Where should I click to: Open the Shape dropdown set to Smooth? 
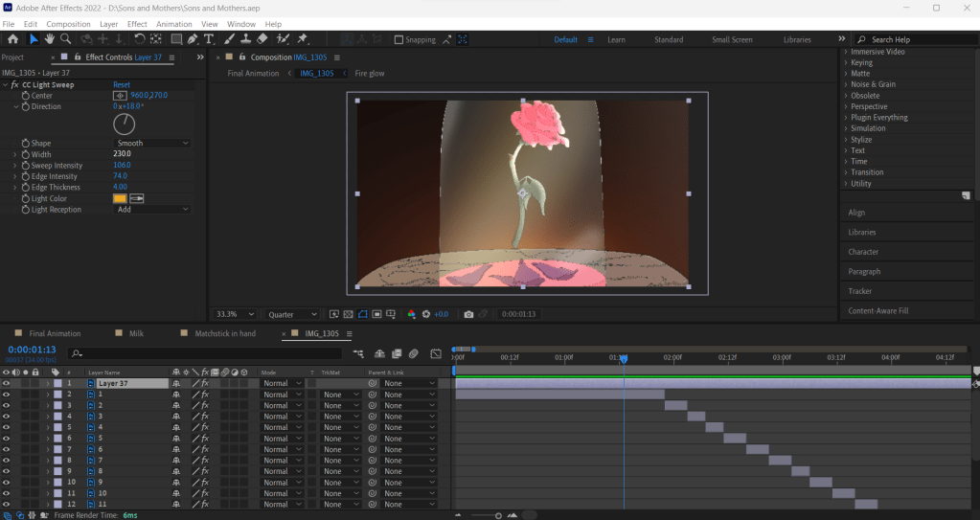(151, 144)
